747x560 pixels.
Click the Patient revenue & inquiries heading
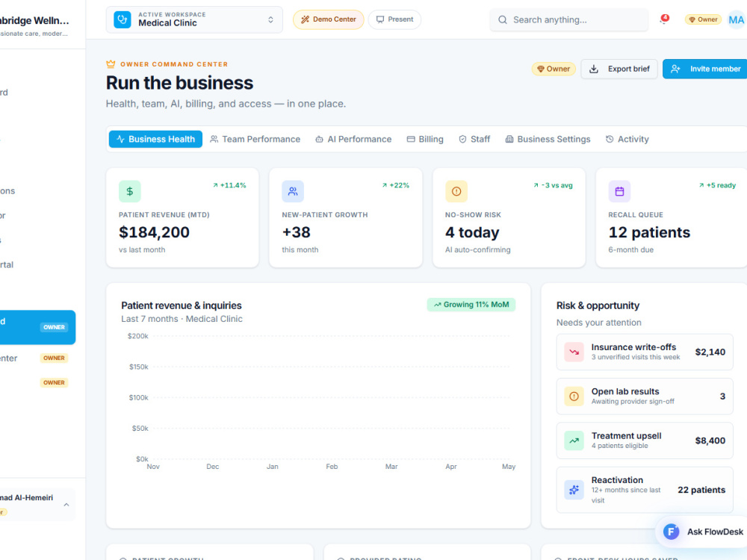click(x=181, y=305)
